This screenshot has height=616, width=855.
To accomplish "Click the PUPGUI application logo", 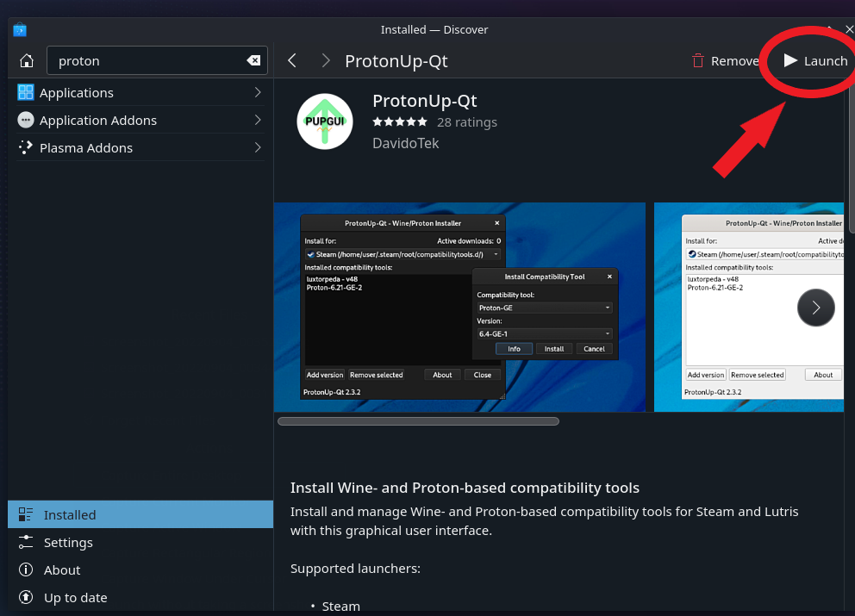I will point(325,121).
